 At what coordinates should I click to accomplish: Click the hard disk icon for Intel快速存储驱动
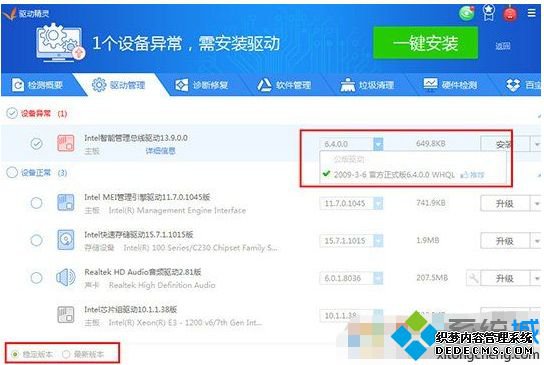coord(66,240)
